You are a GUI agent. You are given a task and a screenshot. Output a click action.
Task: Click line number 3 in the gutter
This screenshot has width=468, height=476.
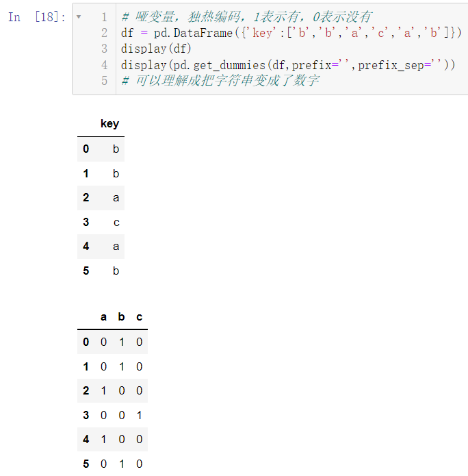pyautogui.click(x=104, y=49)
